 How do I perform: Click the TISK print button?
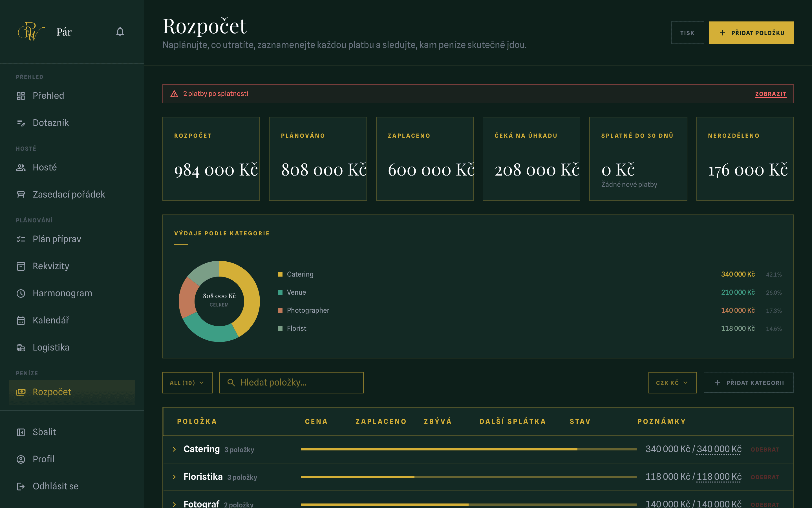pos(687,33)
